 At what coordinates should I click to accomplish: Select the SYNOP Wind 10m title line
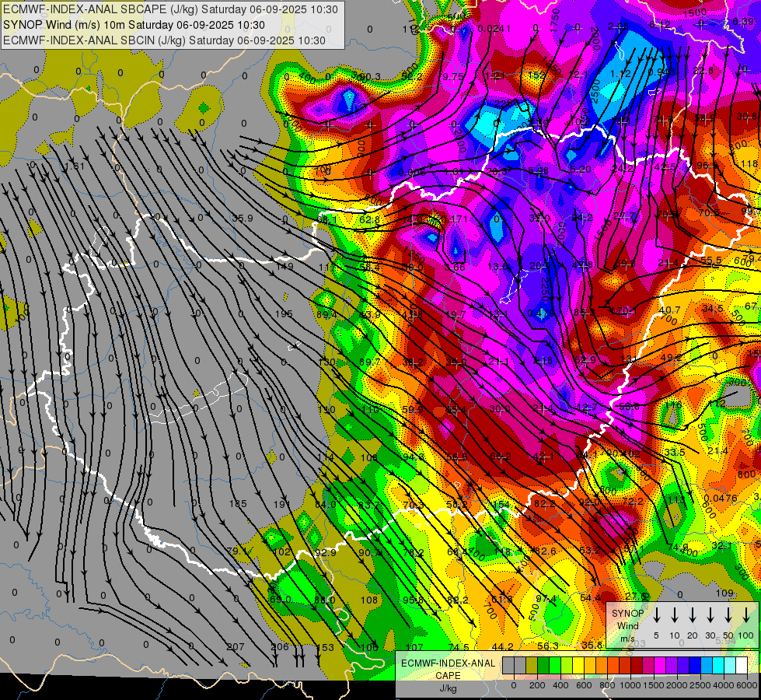(134, 25)
